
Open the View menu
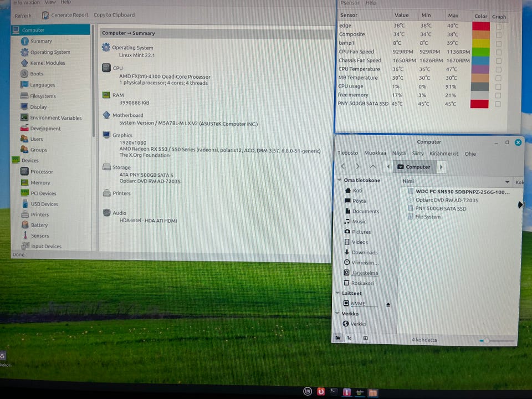[x=50, y=2]
